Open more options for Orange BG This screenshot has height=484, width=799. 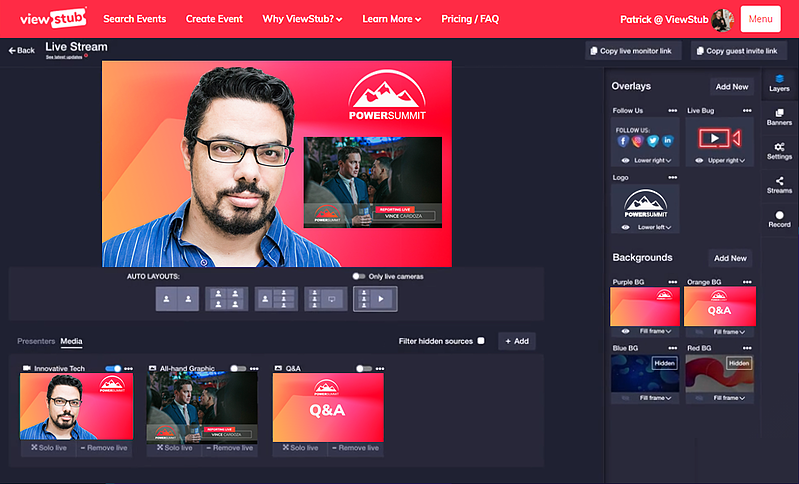(x=747, y=282)
